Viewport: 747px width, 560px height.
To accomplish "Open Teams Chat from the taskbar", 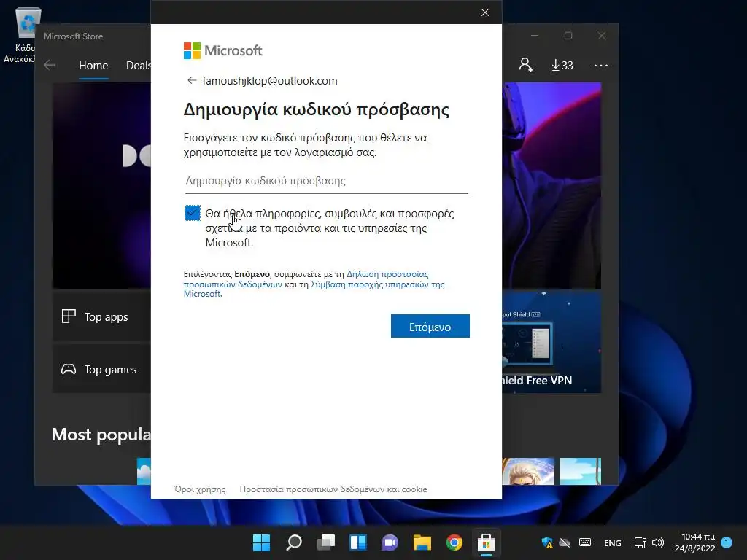I will pos(390,542).
